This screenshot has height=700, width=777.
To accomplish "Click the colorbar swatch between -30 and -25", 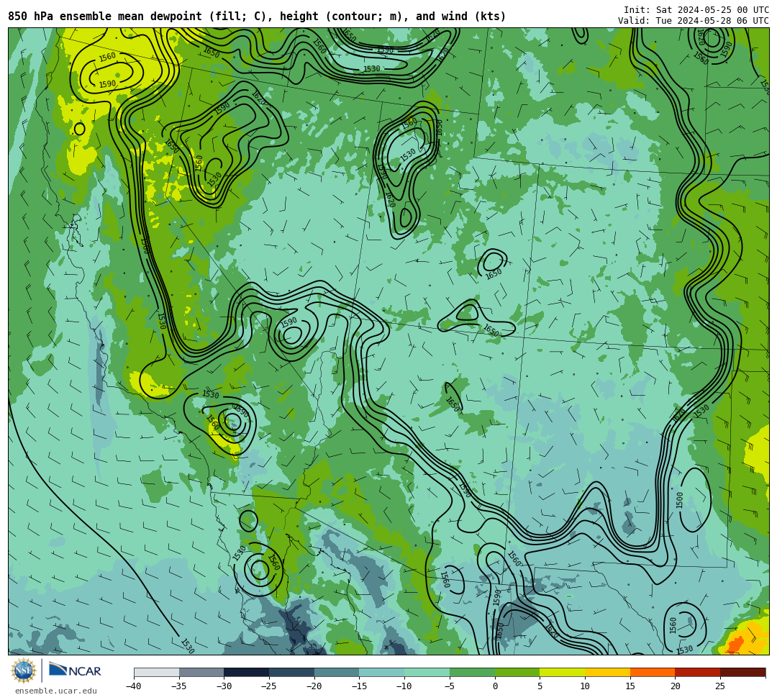I will click(247, 672).
